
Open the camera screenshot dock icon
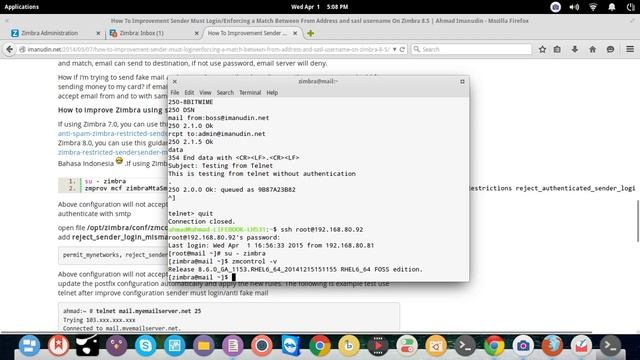click(523, 346)
